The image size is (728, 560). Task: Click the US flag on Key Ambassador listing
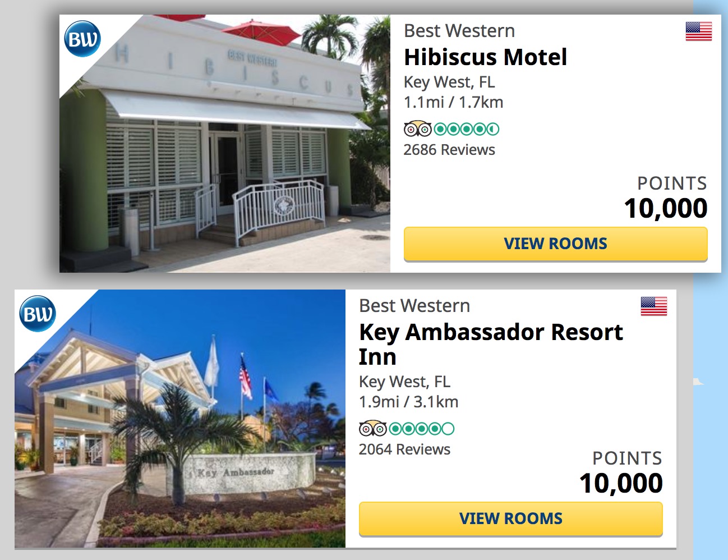pos(653,306)
